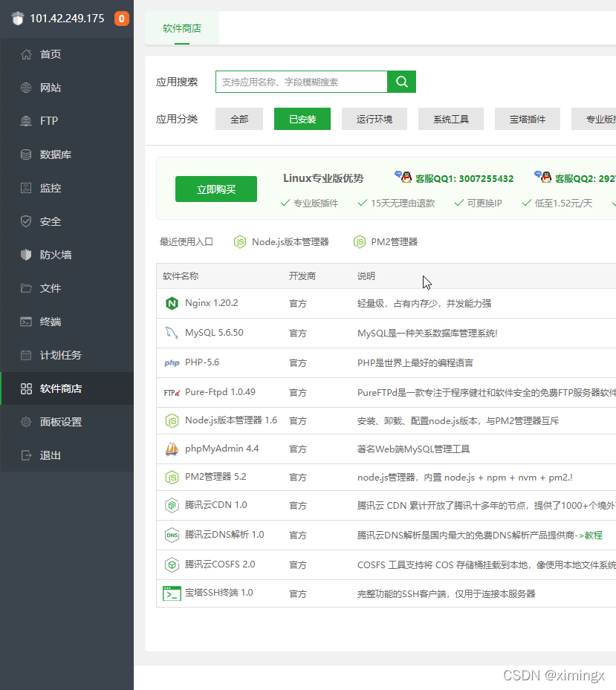Click the Nginx 1.20.2 software name
Image resolution: width=616 pixels, height=690 pixels.
211,303
